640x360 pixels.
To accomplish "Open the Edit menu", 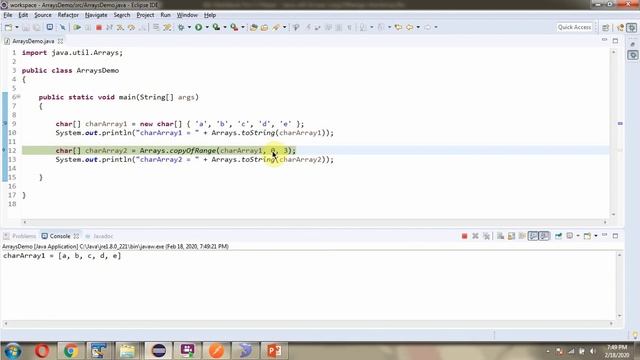I will click(23, 15).
